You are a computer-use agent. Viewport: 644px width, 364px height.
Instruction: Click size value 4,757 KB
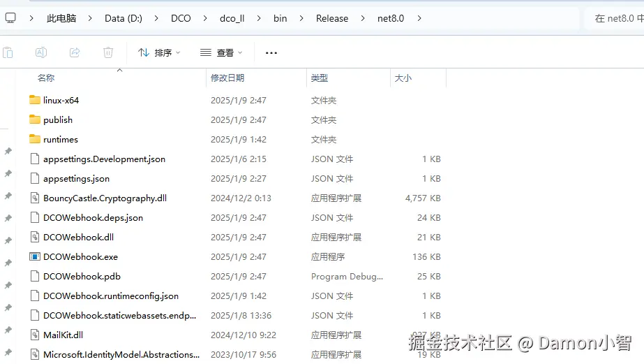click(423, 198)
